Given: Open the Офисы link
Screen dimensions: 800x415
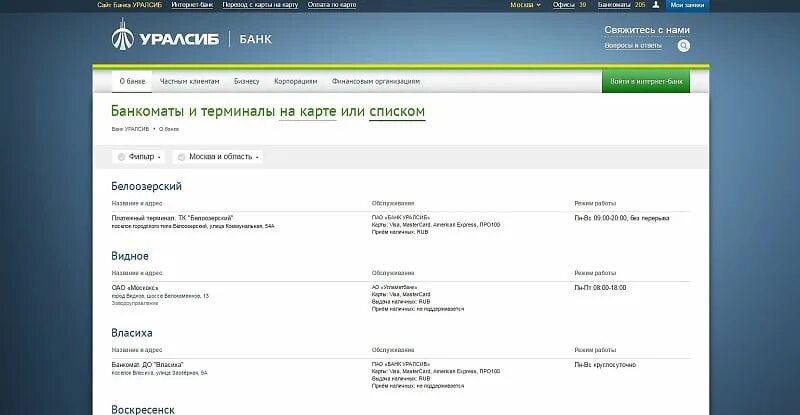Looking at the screenshot, I should (564, 5).
